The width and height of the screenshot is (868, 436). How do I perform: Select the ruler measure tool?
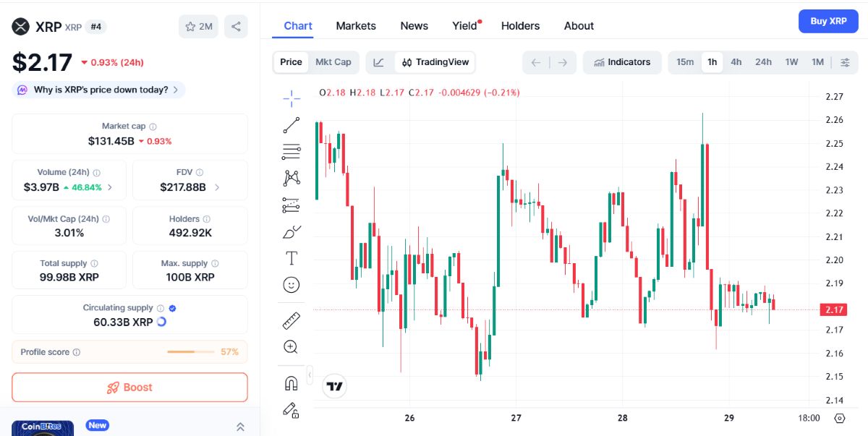tap(292, 320)
